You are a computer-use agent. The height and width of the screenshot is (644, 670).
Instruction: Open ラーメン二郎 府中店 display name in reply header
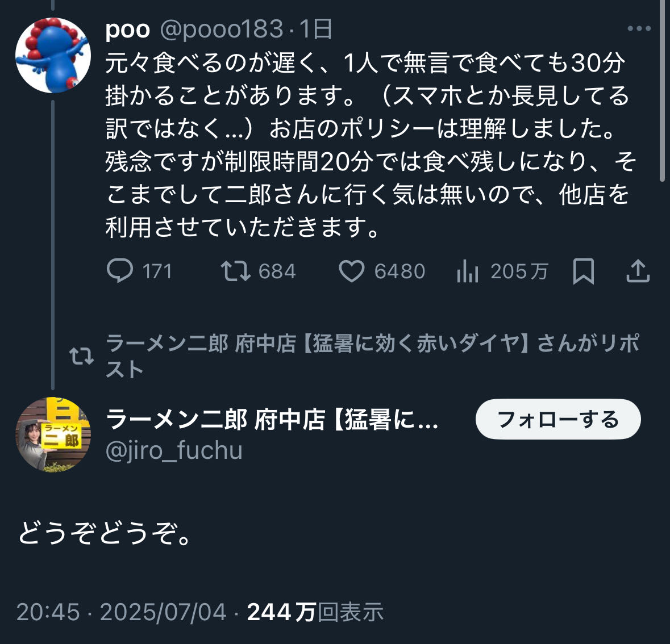(x=272, y=419)
